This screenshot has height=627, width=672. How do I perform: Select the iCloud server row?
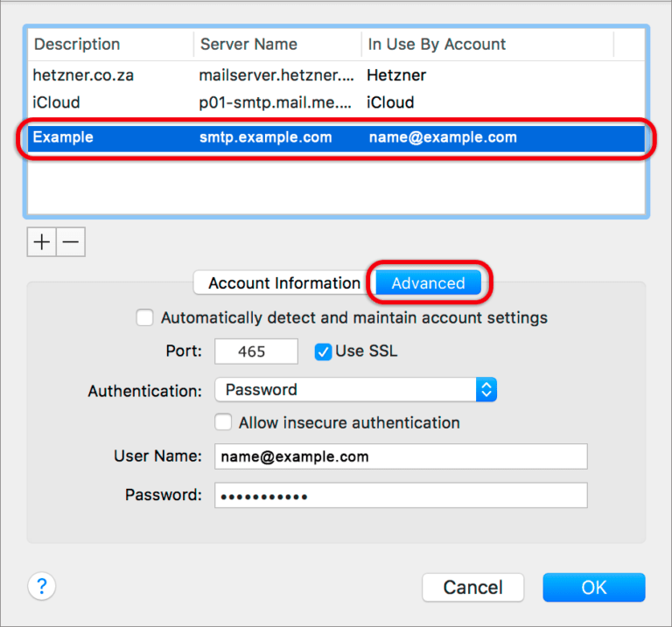click(x=336, y=103)
